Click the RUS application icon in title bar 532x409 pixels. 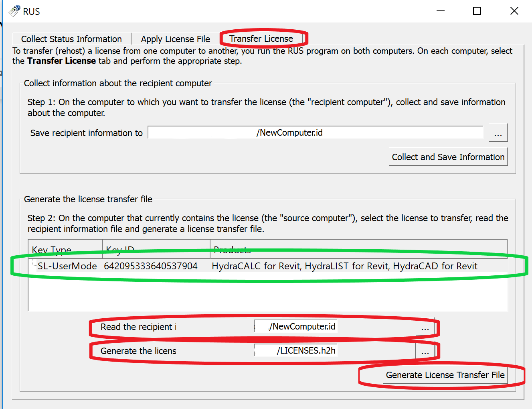[14, 11]
